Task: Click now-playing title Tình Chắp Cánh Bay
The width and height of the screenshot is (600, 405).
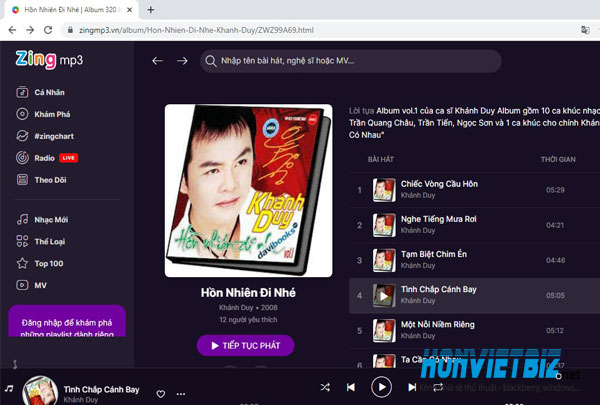Action: coord(101,390)
